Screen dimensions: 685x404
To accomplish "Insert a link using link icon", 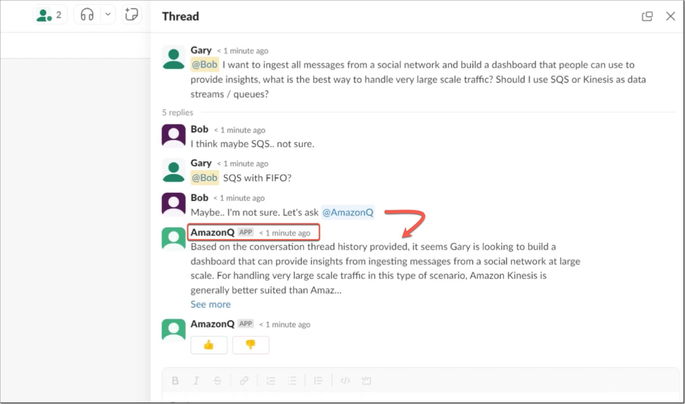I will tap(244, 381).
